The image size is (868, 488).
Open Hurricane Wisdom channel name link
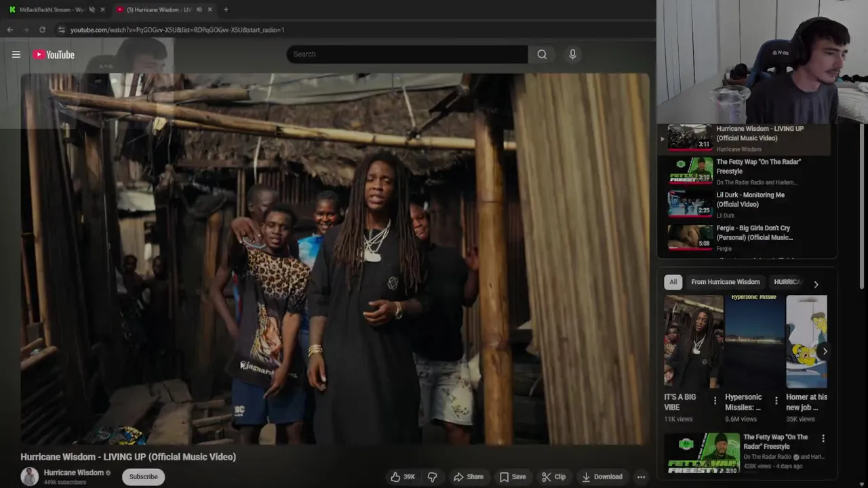[73, 472]
